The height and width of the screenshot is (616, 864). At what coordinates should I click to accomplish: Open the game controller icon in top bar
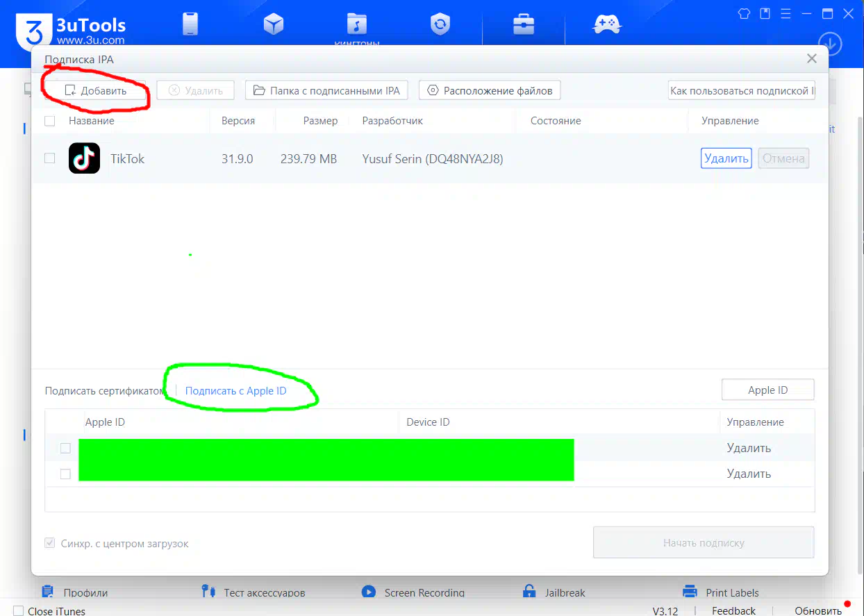[x=606, y=24]
